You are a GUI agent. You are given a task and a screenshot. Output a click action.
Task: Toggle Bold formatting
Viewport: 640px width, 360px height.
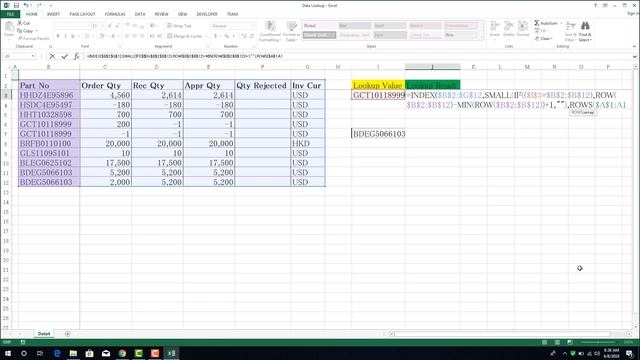click(58, 36)
